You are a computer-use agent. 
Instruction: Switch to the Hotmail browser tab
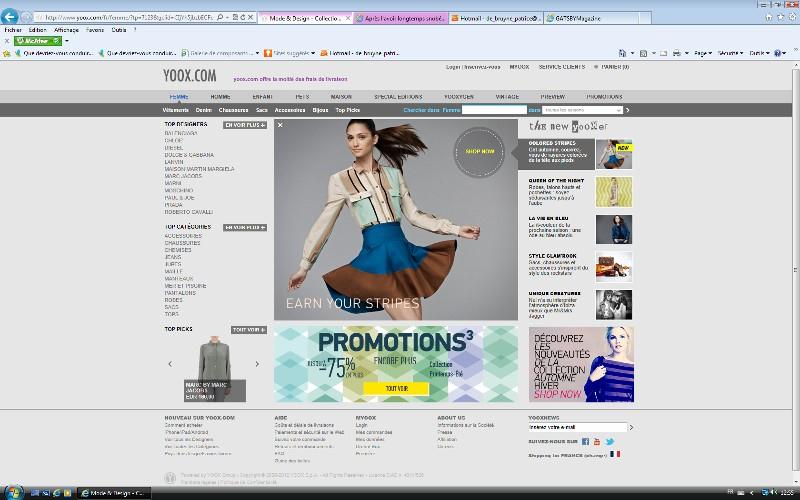click(x=498, y=18)
